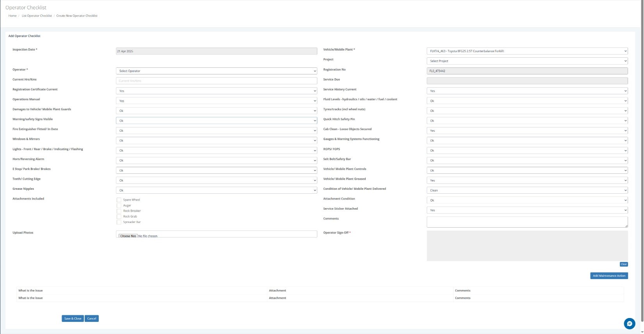Focus the Current Hrs/Kms input field

216,81
